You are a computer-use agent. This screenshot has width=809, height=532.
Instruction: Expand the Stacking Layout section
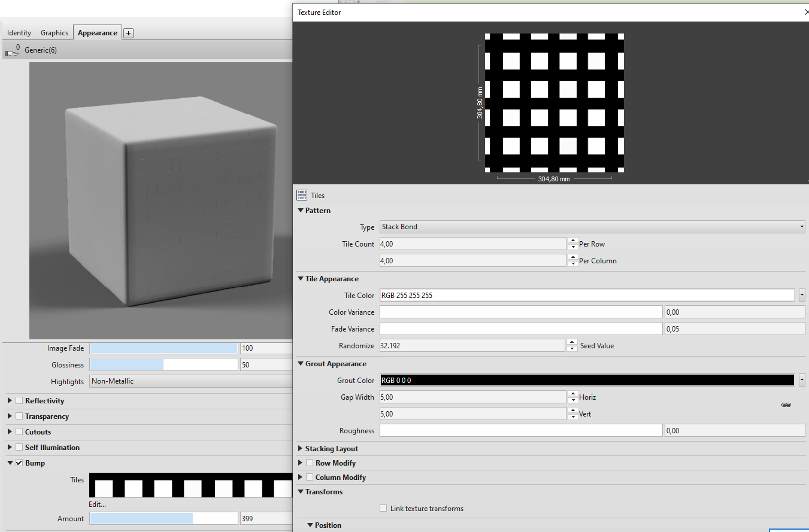pyautogui.click(x=301, y=449)
